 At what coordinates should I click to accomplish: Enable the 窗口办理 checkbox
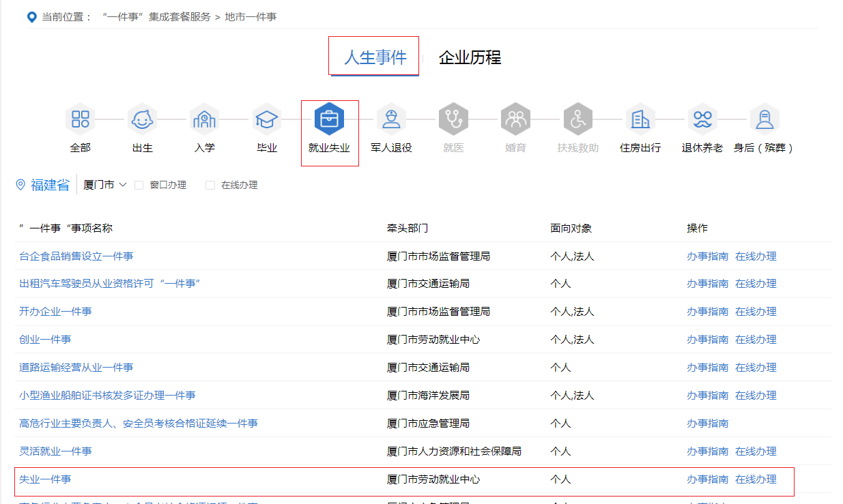click(x=139, y=185)
